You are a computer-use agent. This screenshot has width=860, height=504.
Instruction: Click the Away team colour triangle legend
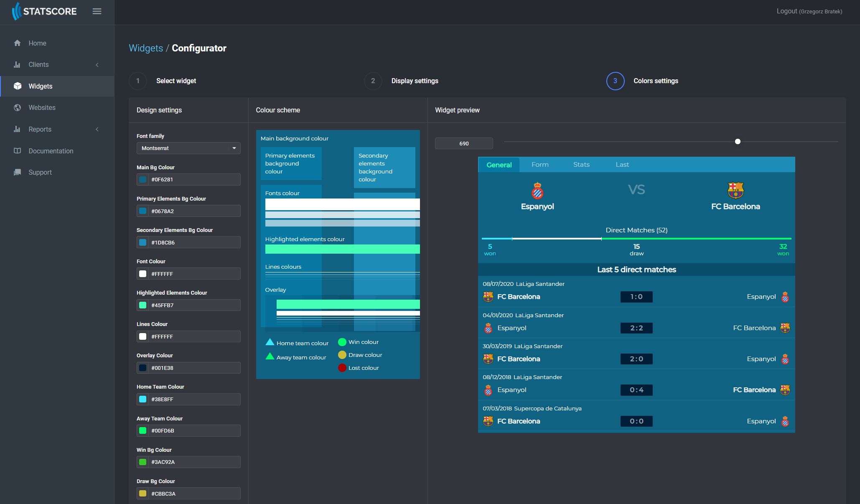[270, 356]
